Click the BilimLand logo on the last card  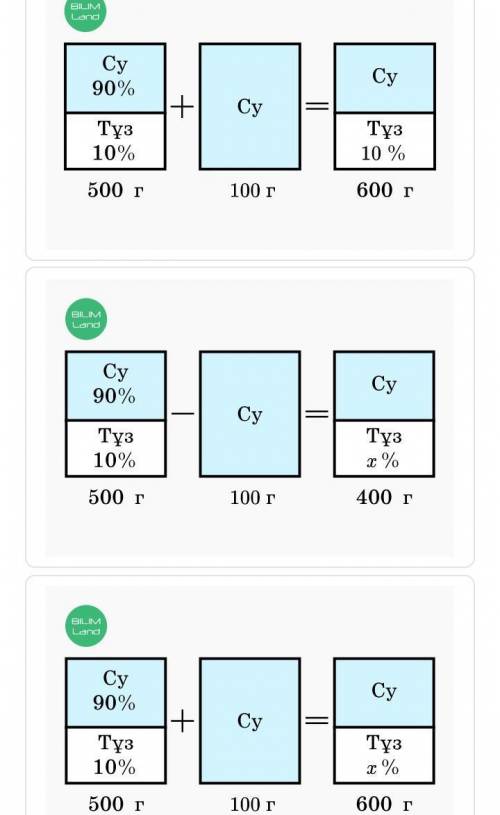(x=86, y=626)
